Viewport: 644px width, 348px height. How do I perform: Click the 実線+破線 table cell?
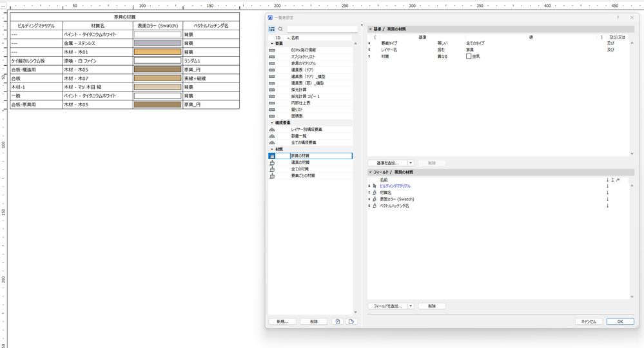pos(211,79)
